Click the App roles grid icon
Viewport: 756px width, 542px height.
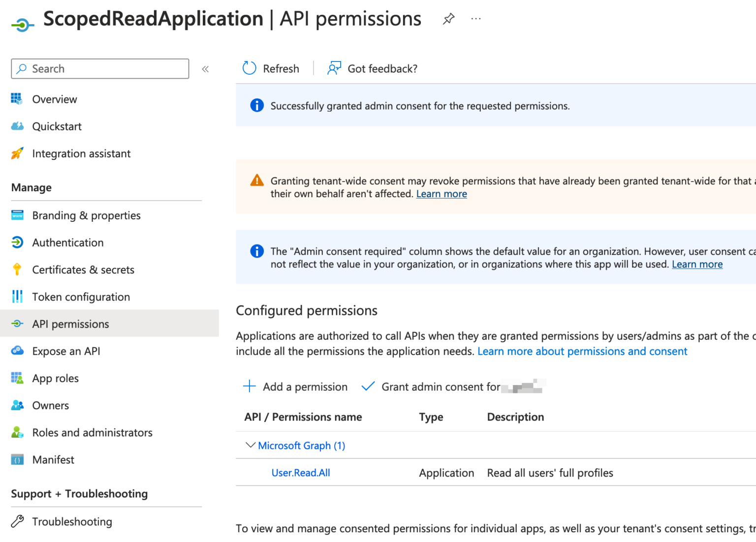[x=17, y=378]
